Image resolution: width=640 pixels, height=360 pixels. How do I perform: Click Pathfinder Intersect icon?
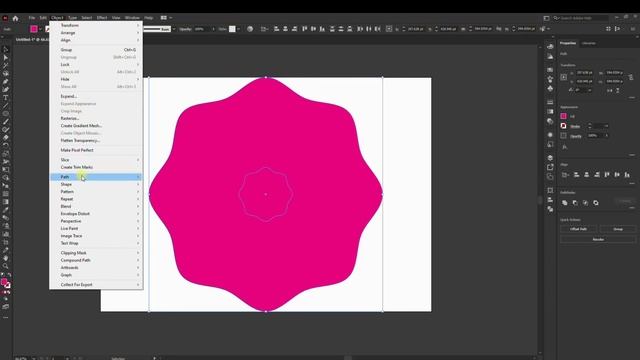pos(585,202)
